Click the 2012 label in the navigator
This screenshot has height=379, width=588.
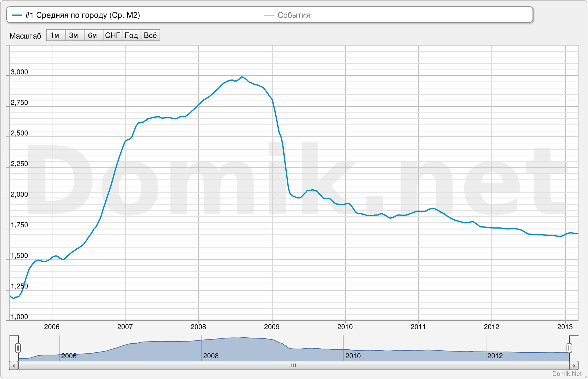495,356
